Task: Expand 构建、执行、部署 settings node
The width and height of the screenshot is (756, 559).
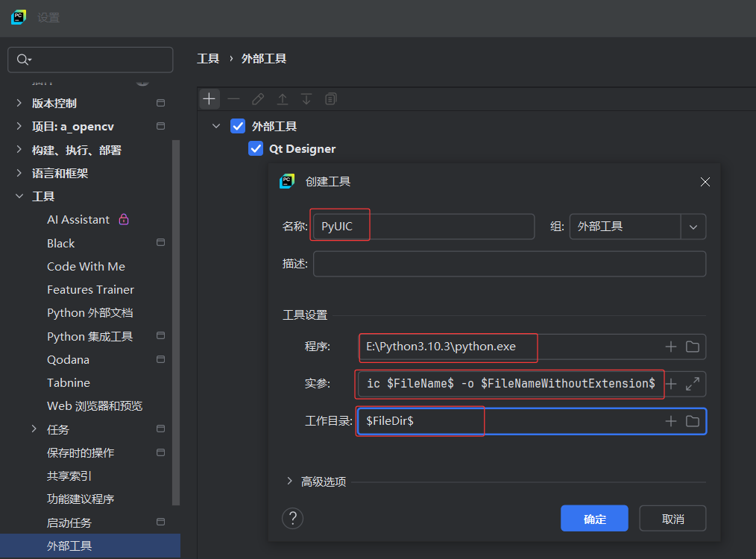Action: point(19,149)
